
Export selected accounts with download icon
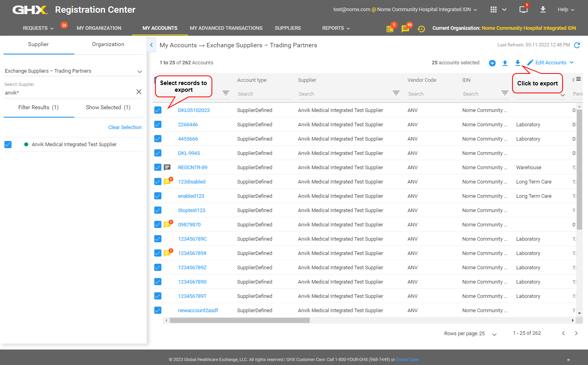click(518, 63)
